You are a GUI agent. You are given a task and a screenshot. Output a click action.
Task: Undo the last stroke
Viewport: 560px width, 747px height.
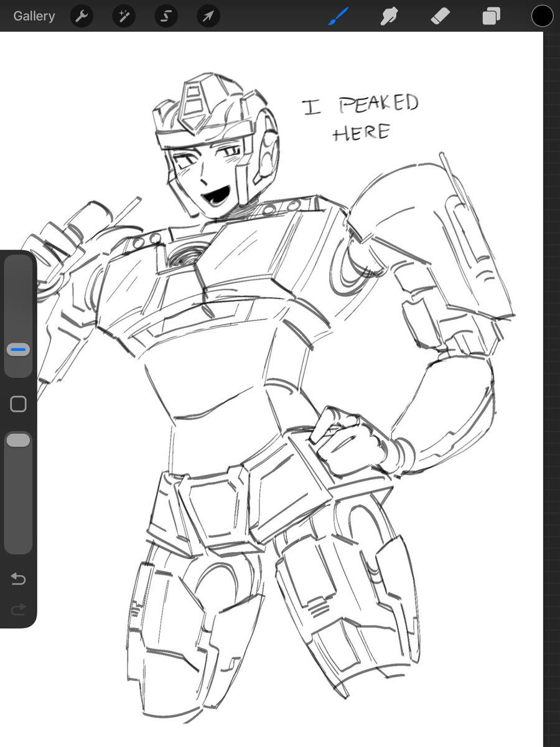coord(18,580)
